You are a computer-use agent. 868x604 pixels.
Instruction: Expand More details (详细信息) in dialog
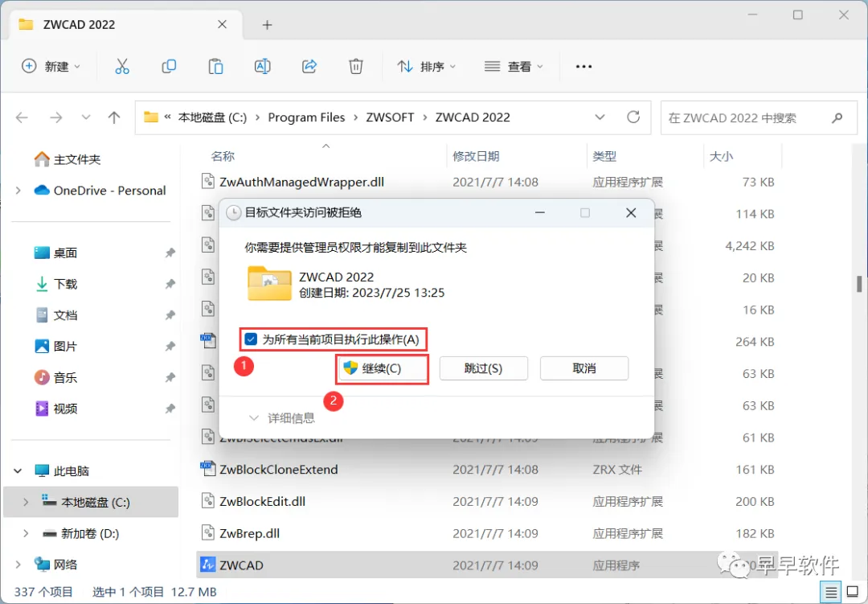tap(282, 417)
